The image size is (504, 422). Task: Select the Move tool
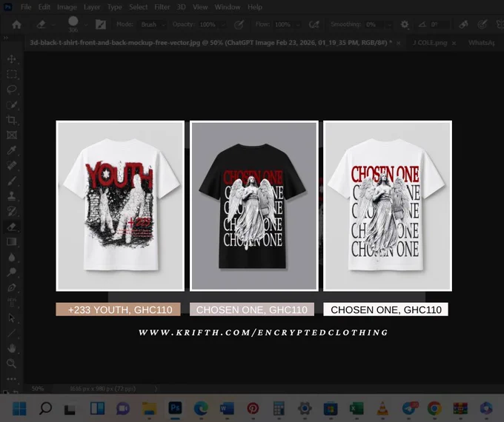coord(12,59)
